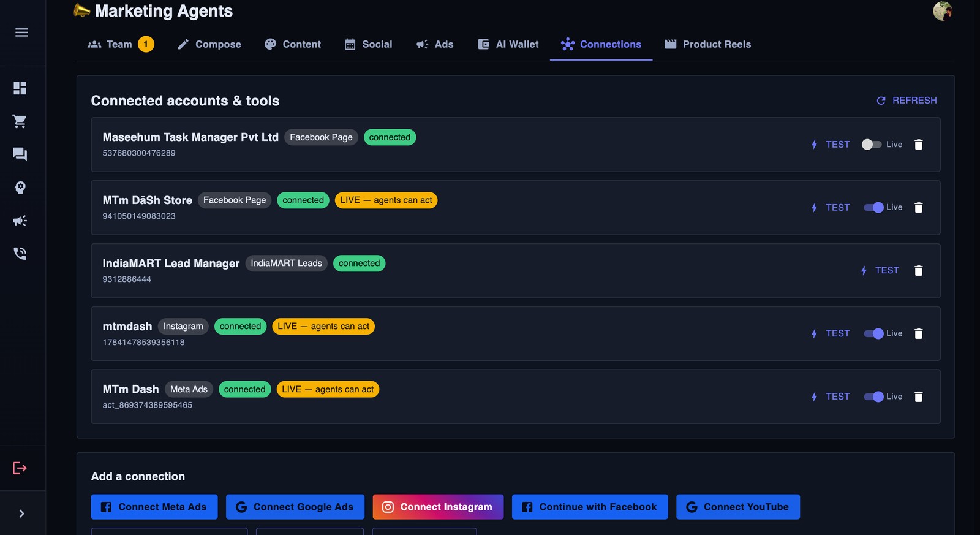980x535 pixels.
Task: Delete the Maseehum Task Manager connection
Action: point(918,145)
